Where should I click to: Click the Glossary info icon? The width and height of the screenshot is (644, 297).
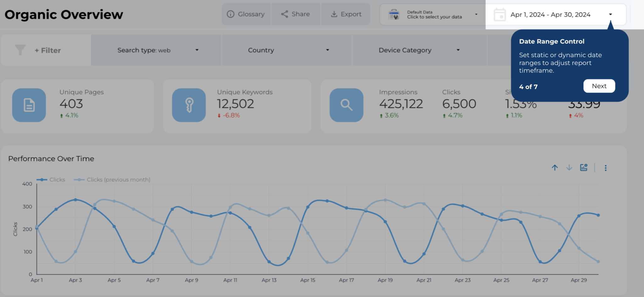point(230,14)
